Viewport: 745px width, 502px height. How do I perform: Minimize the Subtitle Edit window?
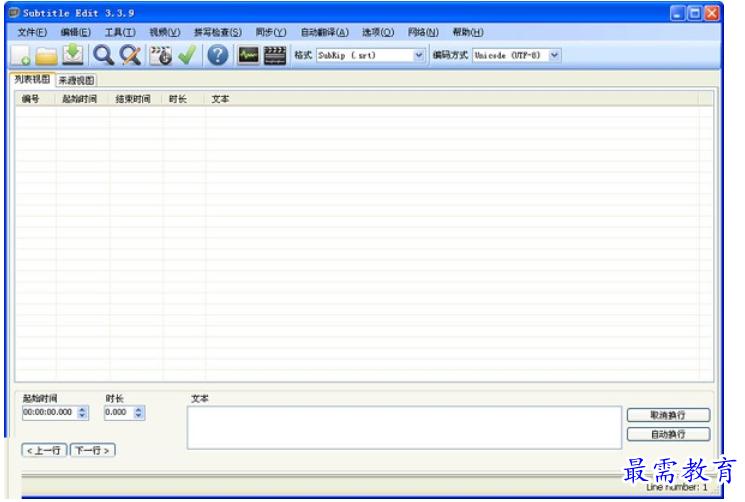(x=678, y=13)
